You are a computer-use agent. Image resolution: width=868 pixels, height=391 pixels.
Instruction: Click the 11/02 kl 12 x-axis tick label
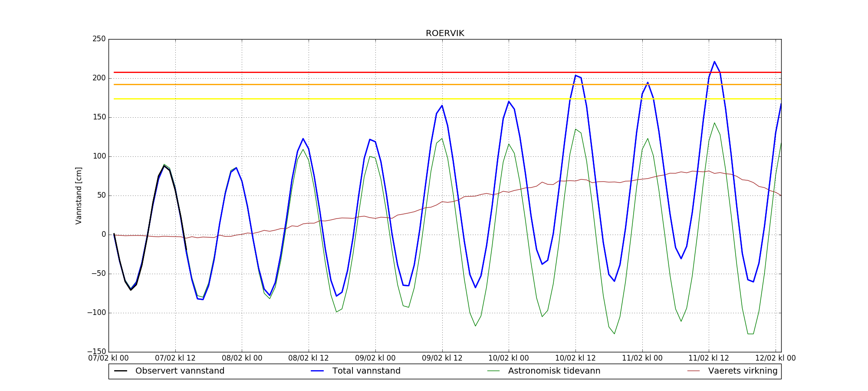point(709,358)
